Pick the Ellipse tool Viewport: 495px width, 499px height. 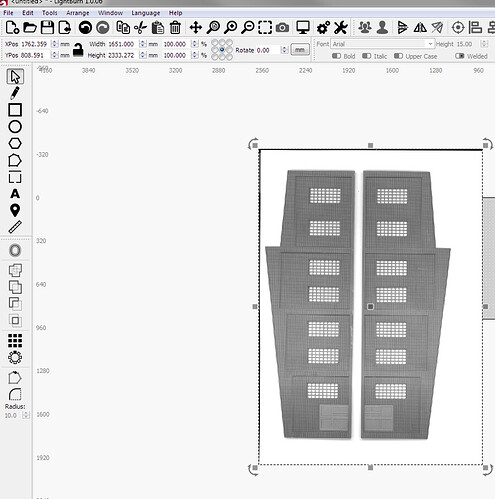[x=15, y=127]
